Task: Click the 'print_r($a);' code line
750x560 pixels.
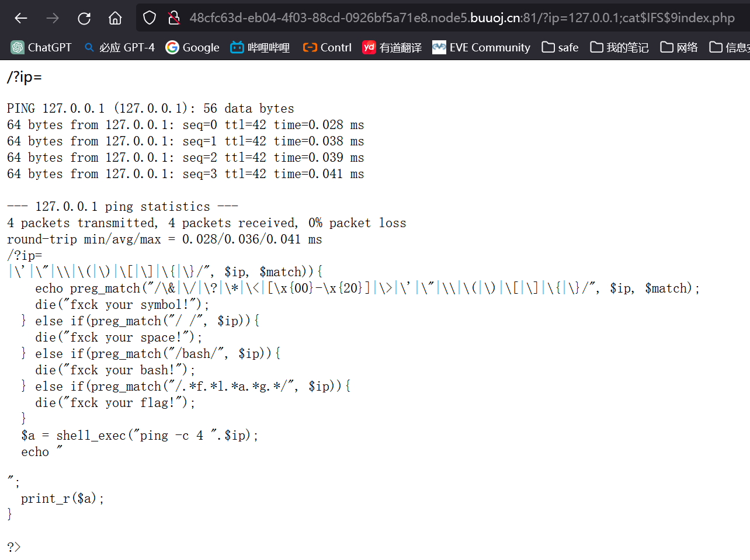Action: tap(62, 499)
